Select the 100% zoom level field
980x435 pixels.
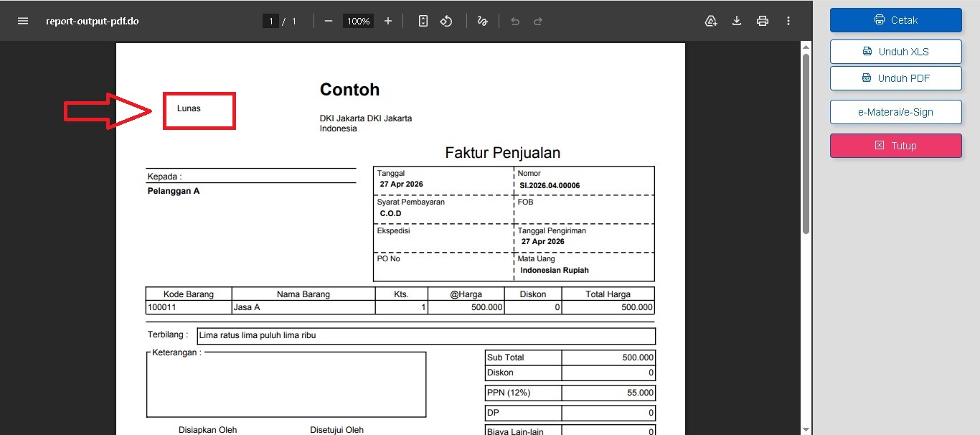[x=358, y=21]
